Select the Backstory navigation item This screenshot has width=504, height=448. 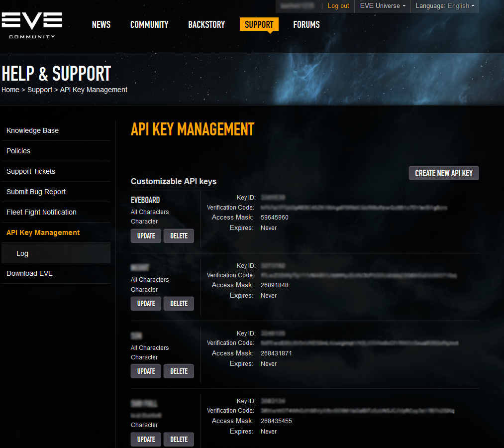206,24
